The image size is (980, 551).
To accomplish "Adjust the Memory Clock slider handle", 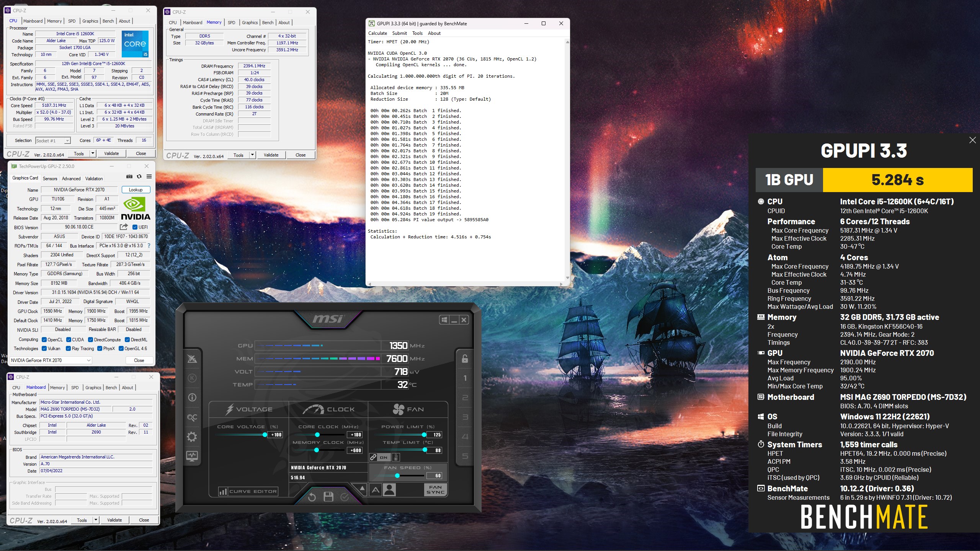I will tap(317, 450).
